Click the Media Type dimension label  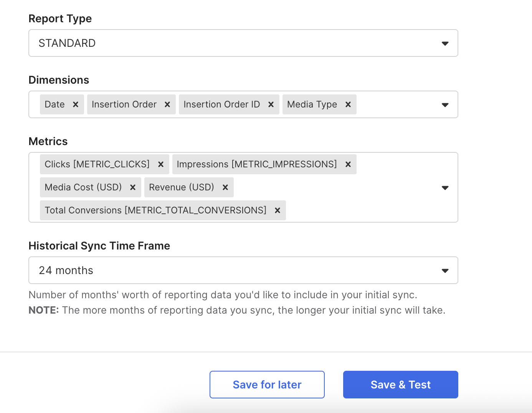pos(312,104)
